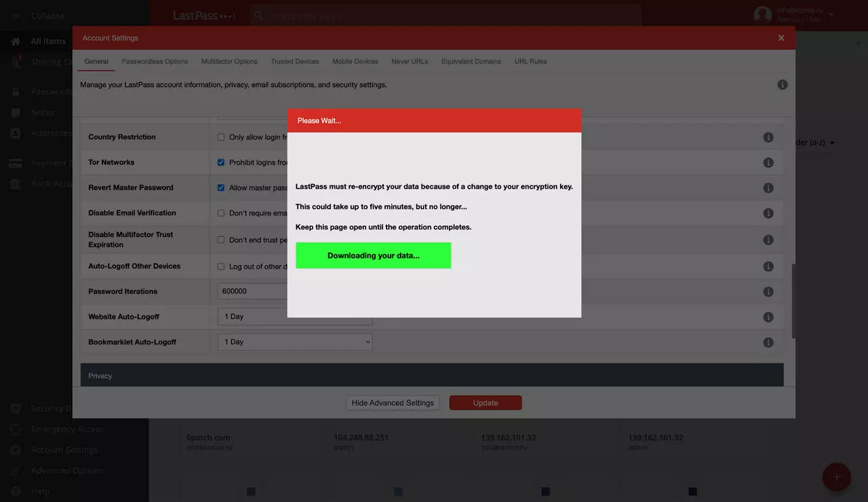Switch to the General tab
The height and width of the screenshot is (502, 868).
click(x=96, y=61)
